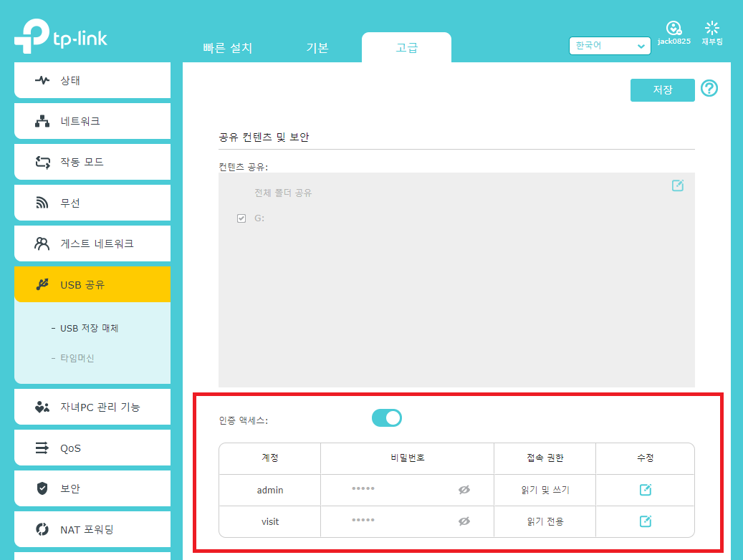Click the 작동 모드 operation mode icon
Viewport: 743px width, 560px height.
(x=43, y=162)
